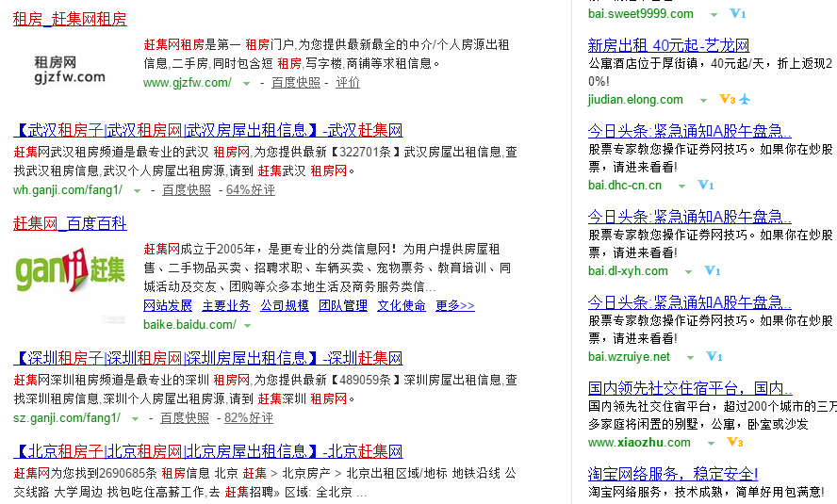Image resolution: width=837 pixels, height=504 pixels.
Task: Click the wh.ganji.com/fang1/ green URL
Action: 68,190
